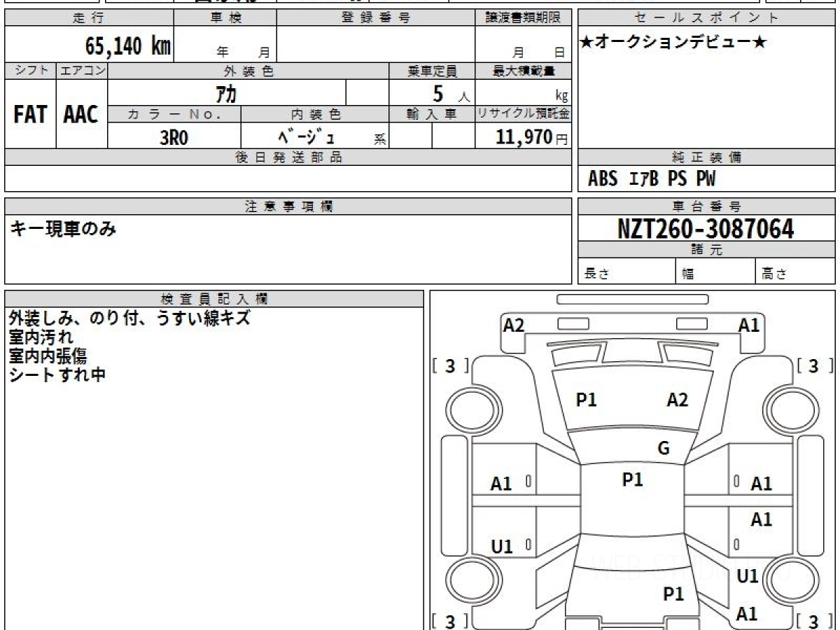Click the シフト header cell
This screenshot has width=840, height=630.
[30, 71]
